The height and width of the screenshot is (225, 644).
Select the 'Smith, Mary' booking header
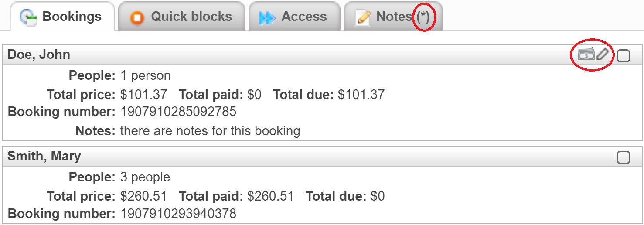click(x=44, y=156)
